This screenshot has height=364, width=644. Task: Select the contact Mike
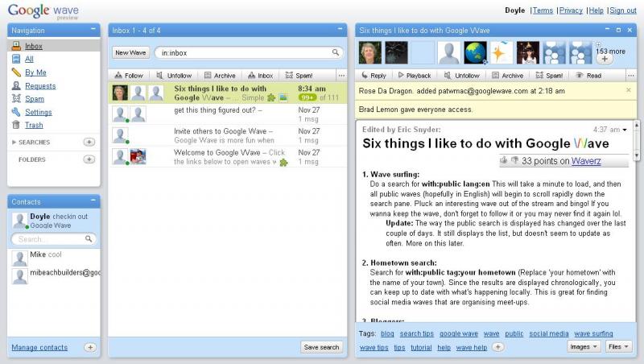[x=54, y=259]
